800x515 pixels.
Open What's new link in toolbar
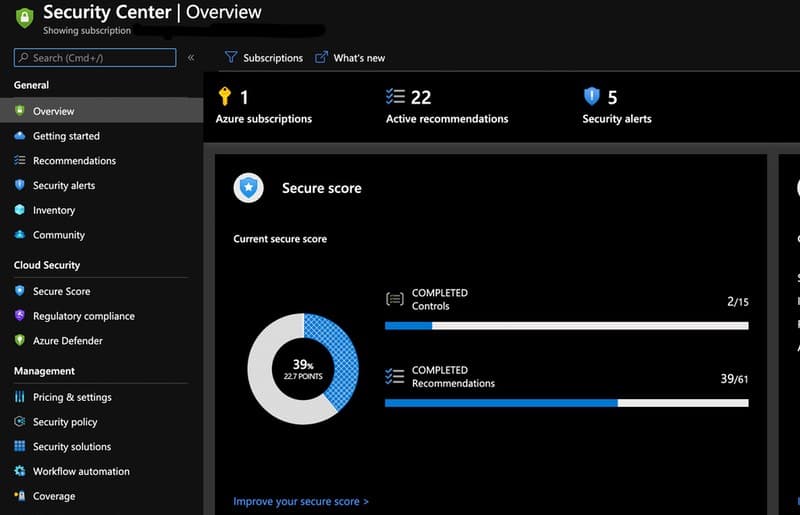tap(350, 58)
